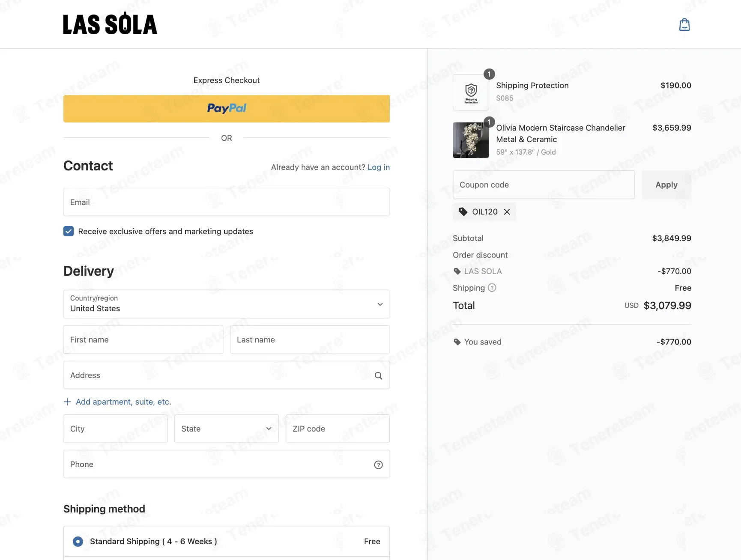The width and height of the screenshot is (741, 560).
Task: Click the plus icon for adding apartment
Action: (x=67, y=402)
